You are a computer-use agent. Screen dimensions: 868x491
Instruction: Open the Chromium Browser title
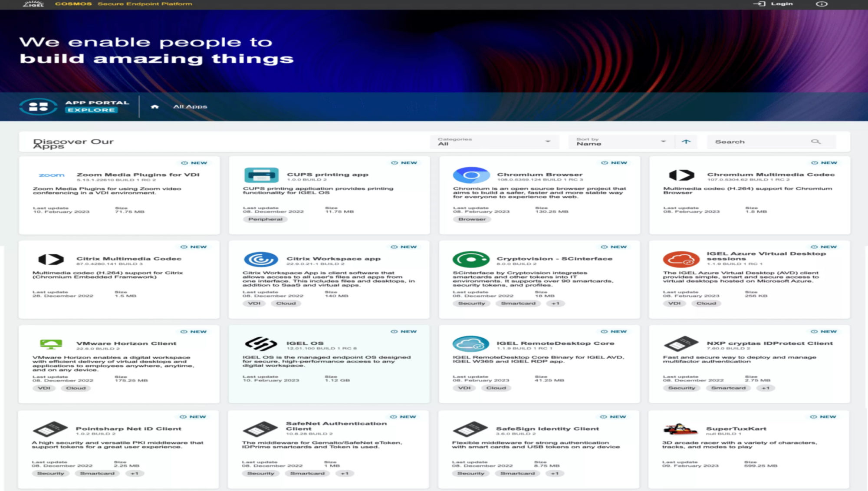[x=539, y=175]
